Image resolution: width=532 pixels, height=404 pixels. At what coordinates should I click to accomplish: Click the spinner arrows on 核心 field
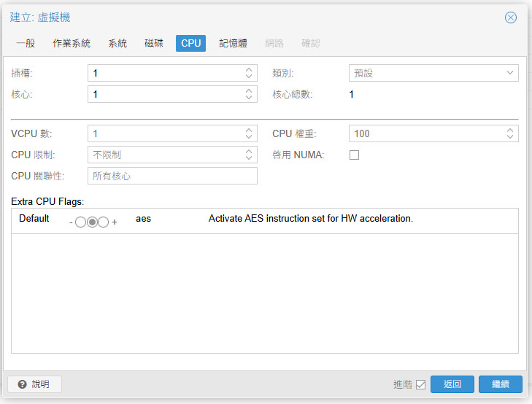pos(249,94)
